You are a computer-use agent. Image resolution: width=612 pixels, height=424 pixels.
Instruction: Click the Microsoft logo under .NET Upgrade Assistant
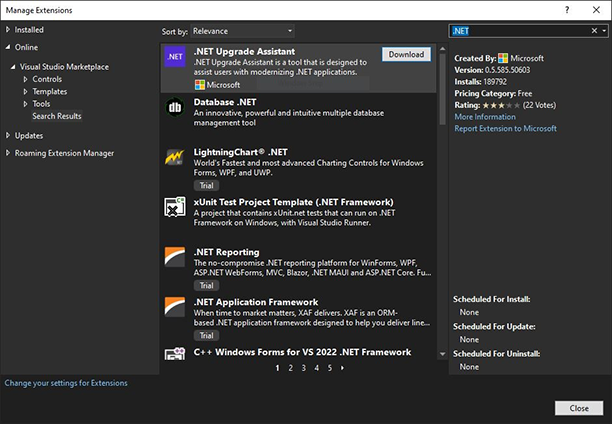(200, 85)
